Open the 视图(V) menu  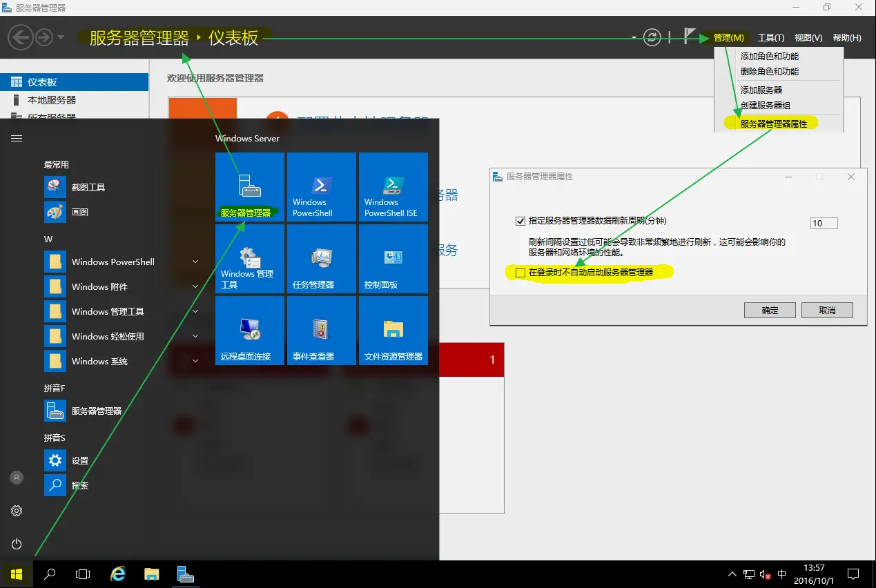pyautogui.click(x=808, y=38)
